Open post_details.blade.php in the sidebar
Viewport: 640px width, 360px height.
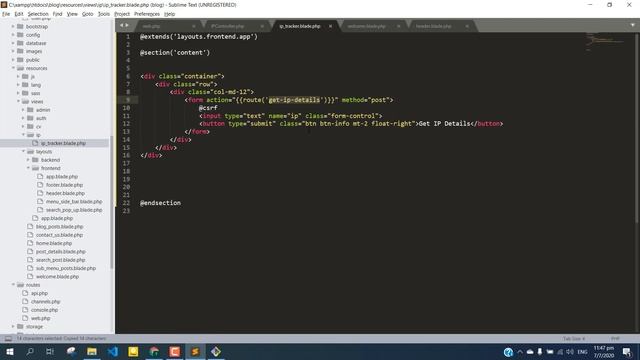click(x=60, y=252)
